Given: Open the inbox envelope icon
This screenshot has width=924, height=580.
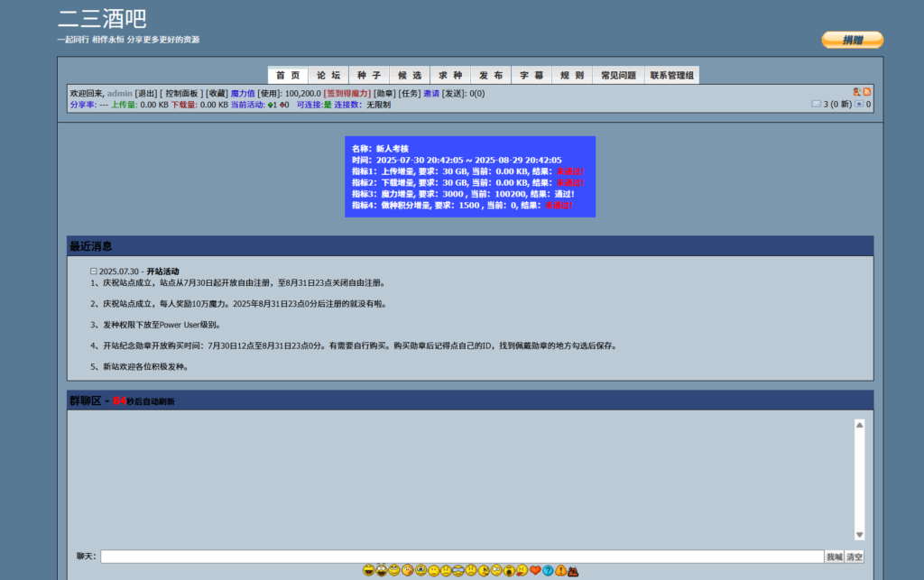Looking at the screenshot, I should (x=816, y=104).
